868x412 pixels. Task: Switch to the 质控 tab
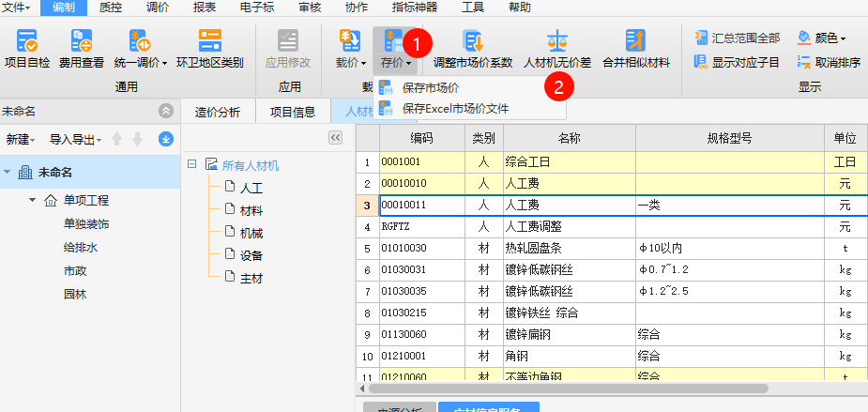point(110,8)
